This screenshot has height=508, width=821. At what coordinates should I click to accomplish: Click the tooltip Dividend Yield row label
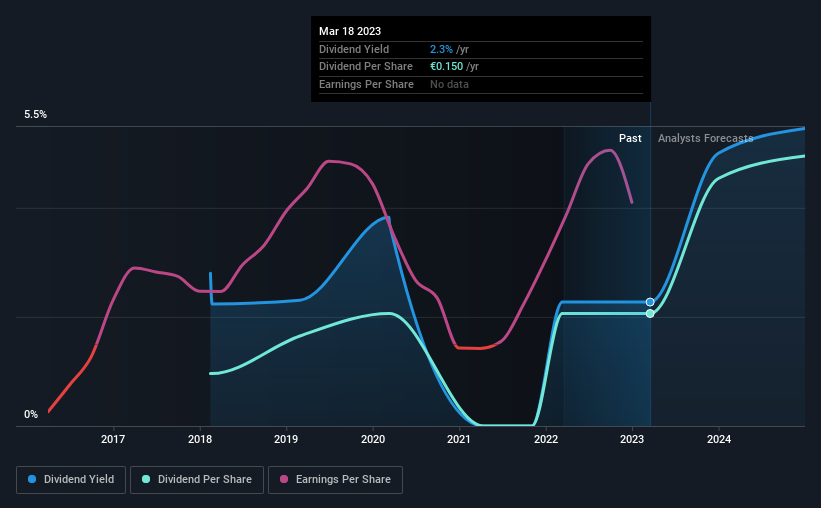[354, 49]
